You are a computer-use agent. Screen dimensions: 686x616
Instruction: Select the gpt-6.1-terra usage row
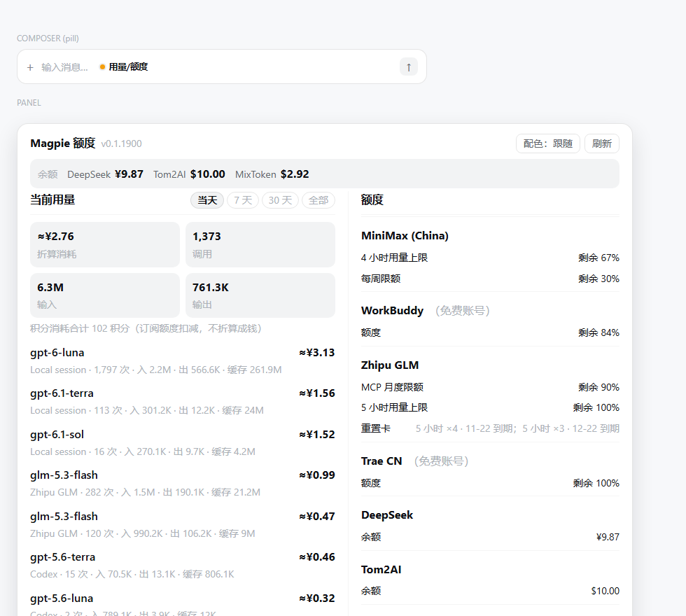pyautogui.click(x=183, y=402)
